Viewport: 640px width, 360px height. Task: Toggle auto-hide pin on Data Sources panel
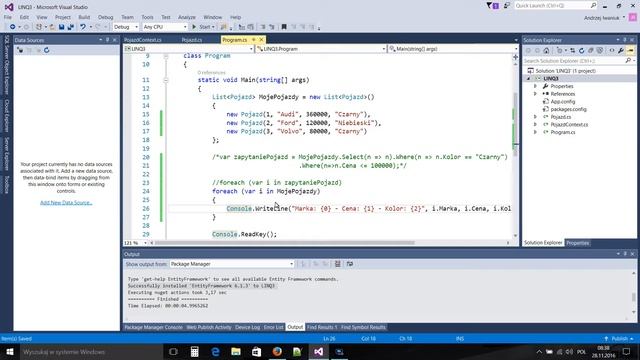coord(108,40)
